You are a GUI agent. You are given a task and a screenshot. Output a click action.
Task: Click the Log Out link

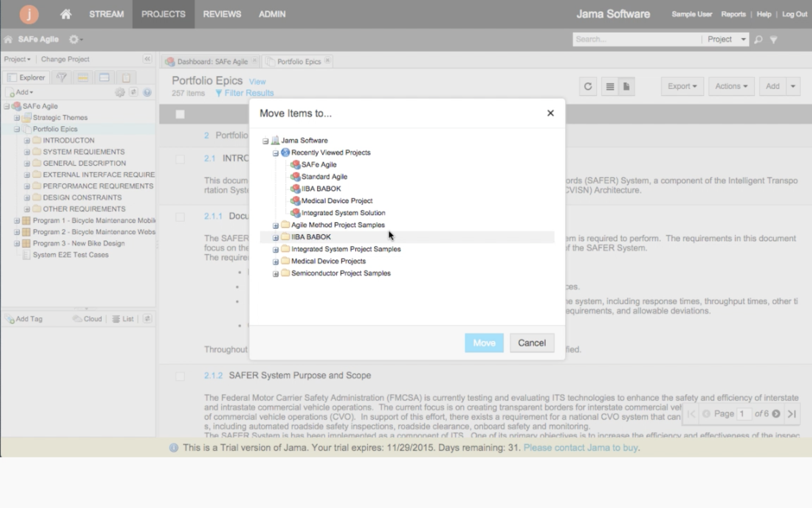click(795, 14)
